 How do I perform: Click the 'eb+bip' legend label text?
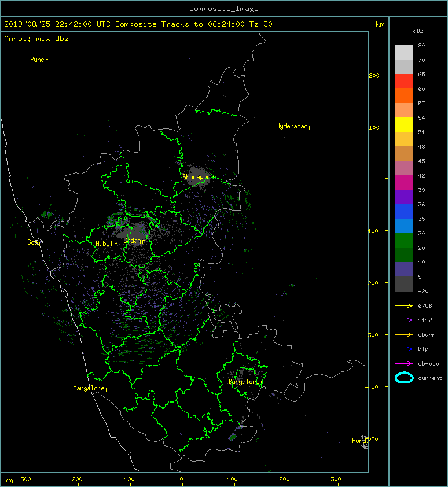[x=428, y=363]
